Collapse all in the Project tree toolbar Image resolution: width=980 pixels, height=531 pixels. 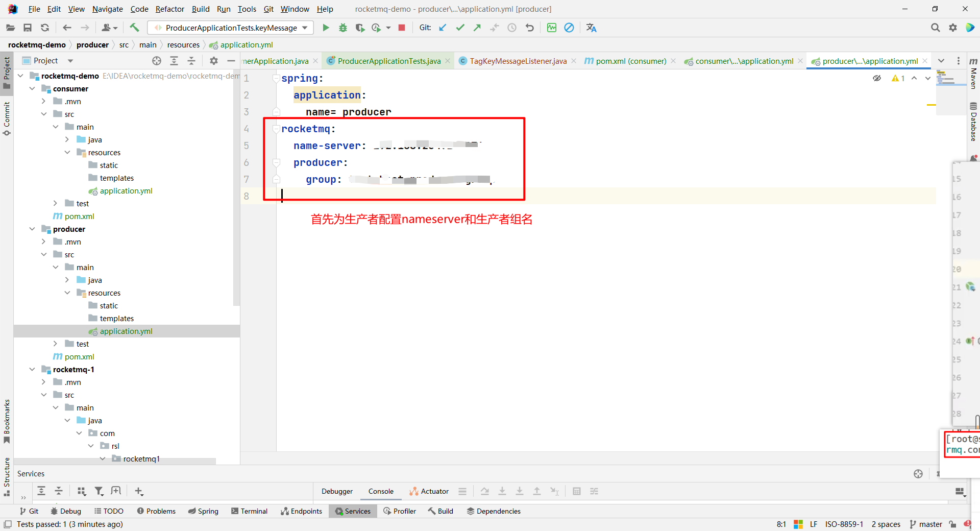[191, 61]
